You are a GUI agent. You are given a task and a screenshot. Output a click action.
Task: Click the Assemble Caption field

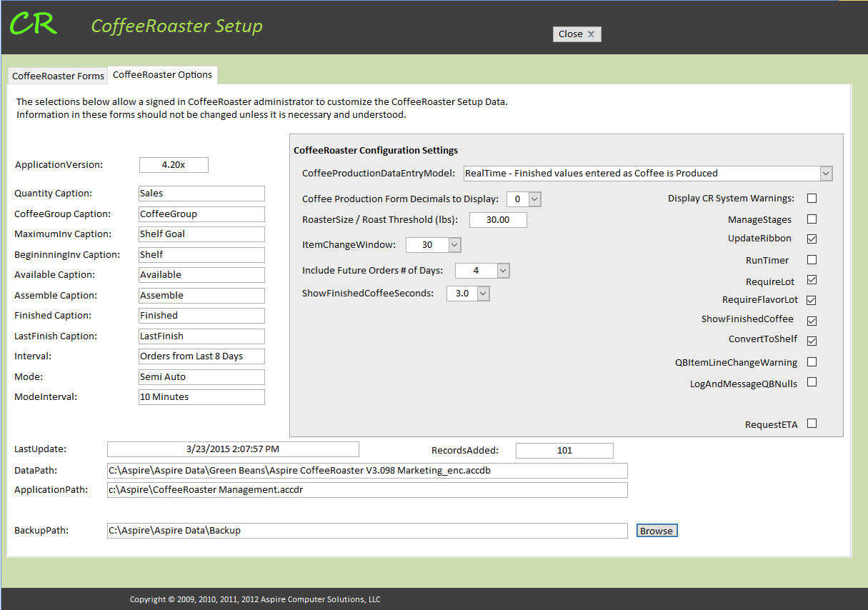pyautogui.click(x=201, y=296)
